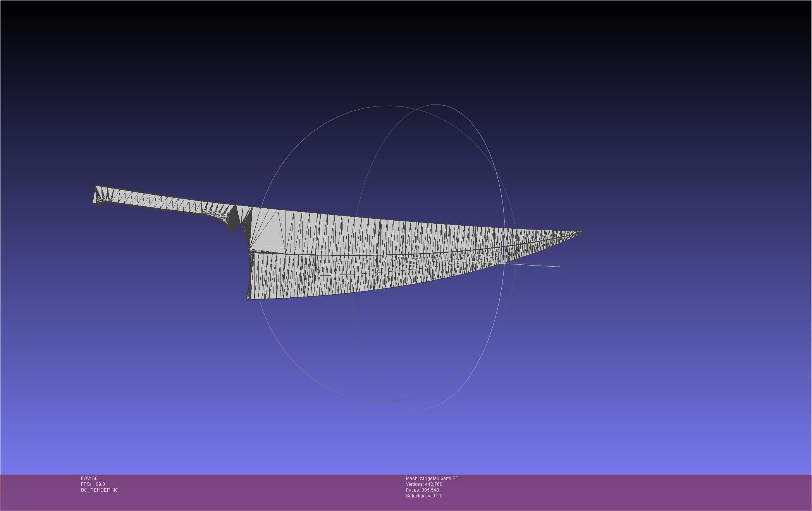Click the FOV: 60 status text
This screenshot has width=812, height=511.
[x=89, y=478]
